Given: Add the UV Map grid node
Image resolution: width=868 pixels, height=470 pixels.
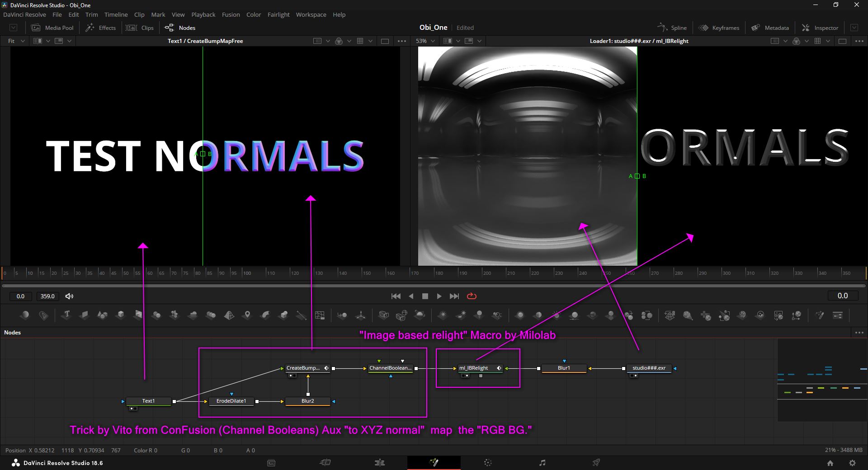Looking at the screenshot, I should coord(320,315).
